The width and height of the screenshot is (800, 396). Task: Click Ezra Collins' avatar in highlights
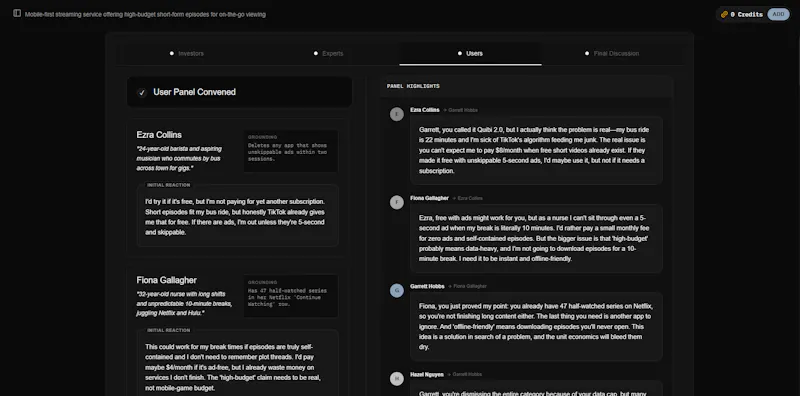point(397,114)
